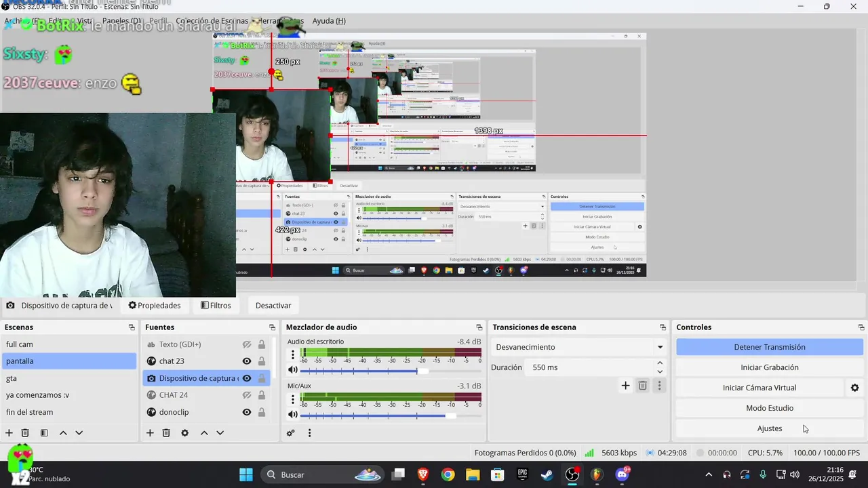
Task: Open Mic/Aux three-dot options
Action: (293, 399)
